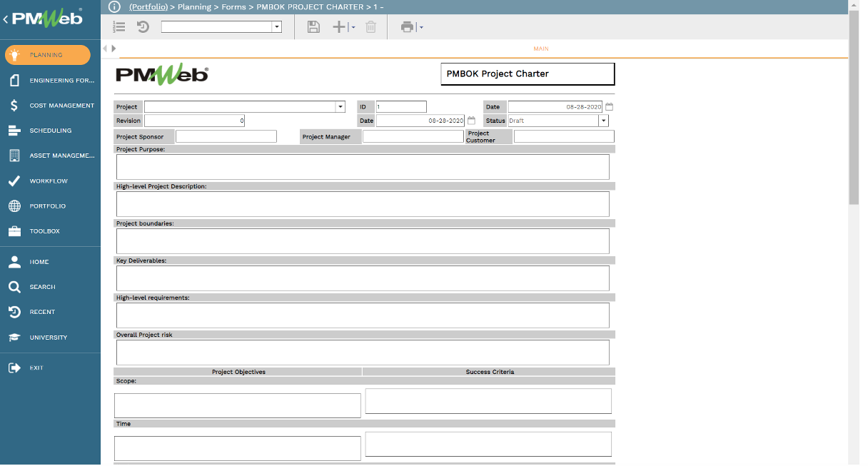Image resolution: width=868 pixels, height=466 pixels.
Task: Click the Asset Management building icon
Action: [x=14, y=156]
